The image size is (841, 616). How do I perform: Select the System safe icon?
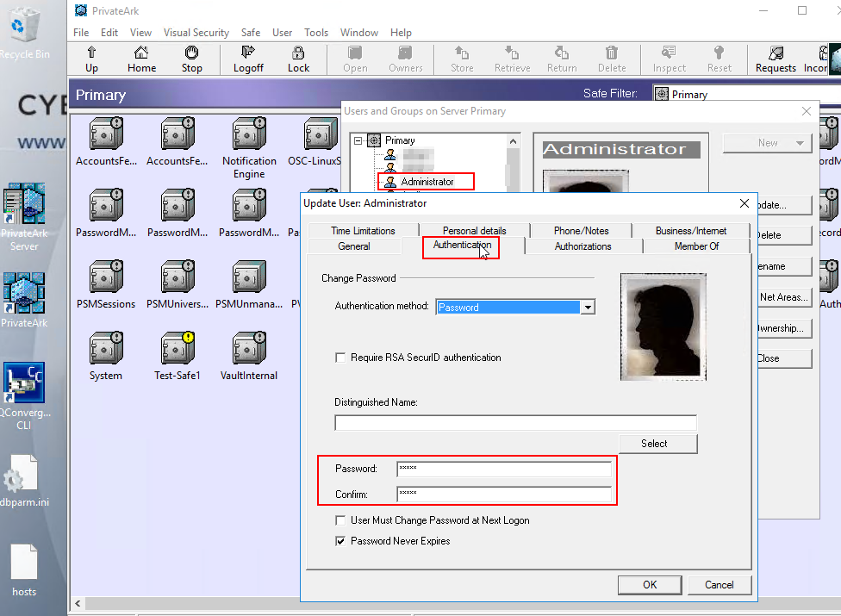[x=106, y=348]
